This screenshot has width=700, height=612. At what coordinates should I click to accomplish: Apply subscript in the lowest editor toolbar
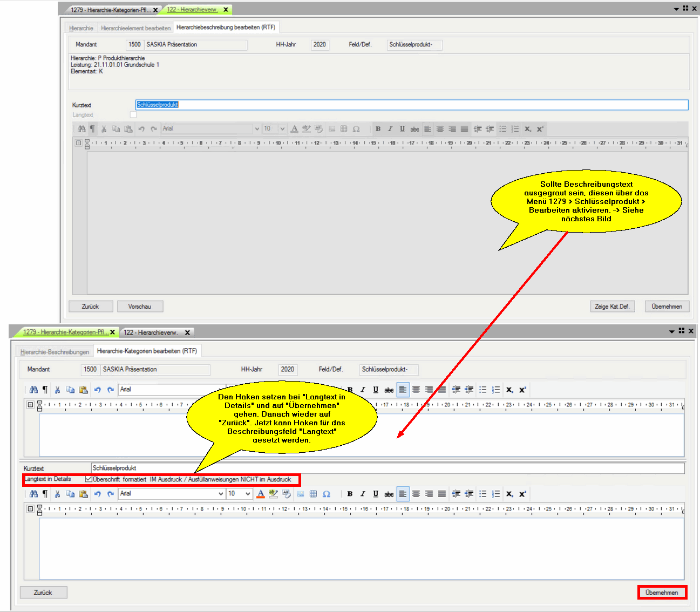coord(509,494)
